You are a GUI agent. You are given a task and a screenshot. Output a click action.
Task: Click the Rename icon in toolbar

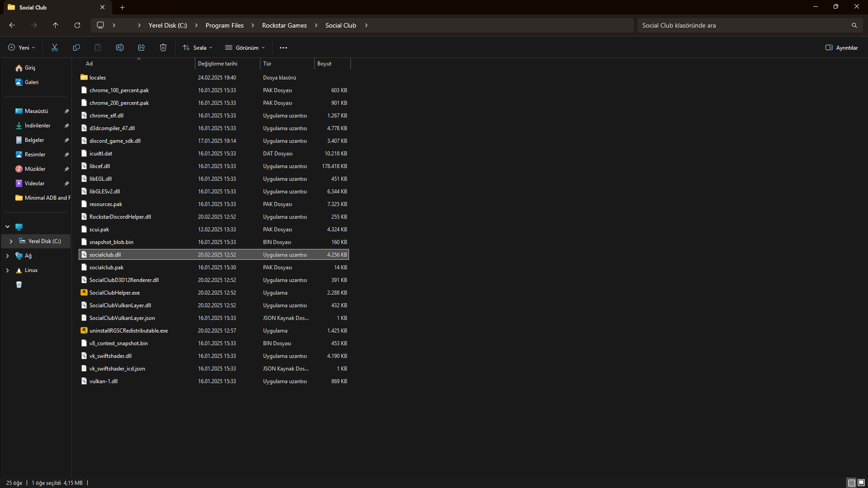[x=120, y=47]
